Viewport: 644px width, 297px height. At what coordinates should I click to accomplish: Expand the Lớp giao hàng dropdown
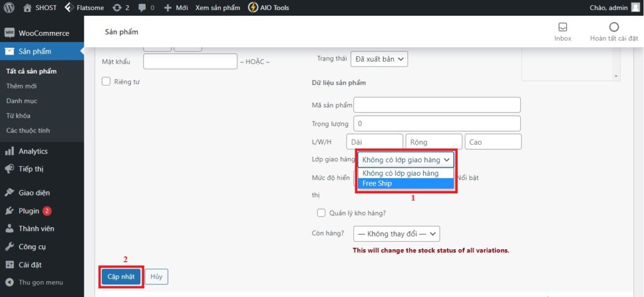(406, 160)
